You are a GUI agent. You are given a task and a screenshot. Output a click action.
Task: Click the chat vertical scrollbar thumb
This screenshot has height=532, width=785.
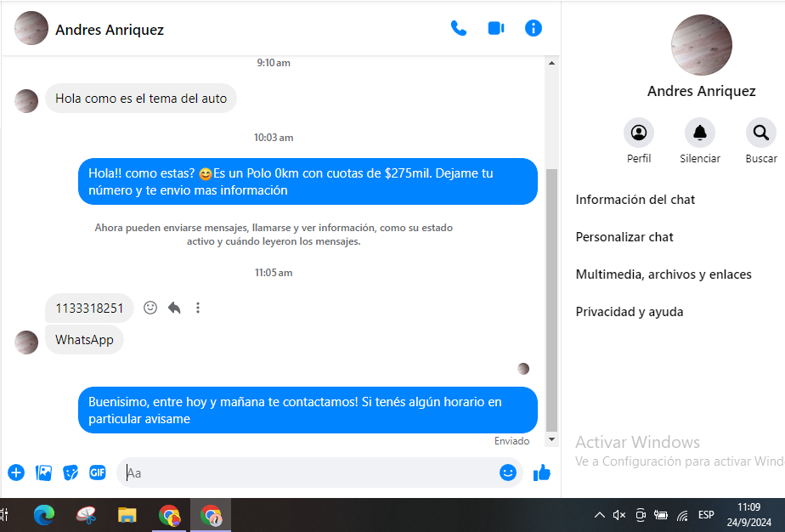(x=551, y=299)
